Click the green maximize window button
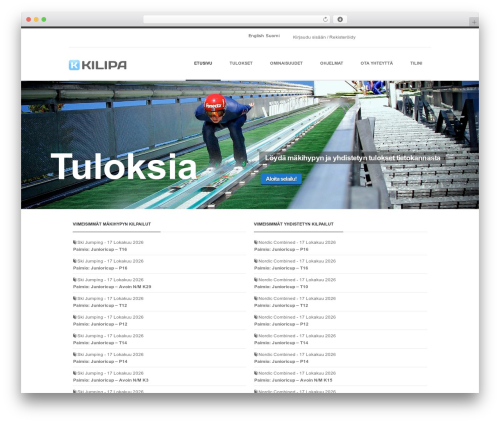500x423 pixels. (x=44, y=19)
